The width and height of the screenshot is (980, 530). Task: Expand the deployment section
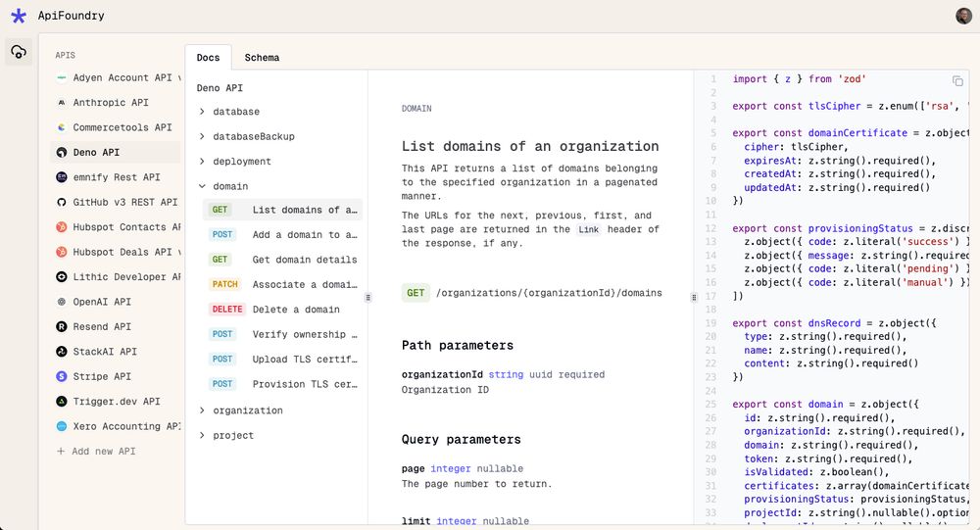(202, 162)
